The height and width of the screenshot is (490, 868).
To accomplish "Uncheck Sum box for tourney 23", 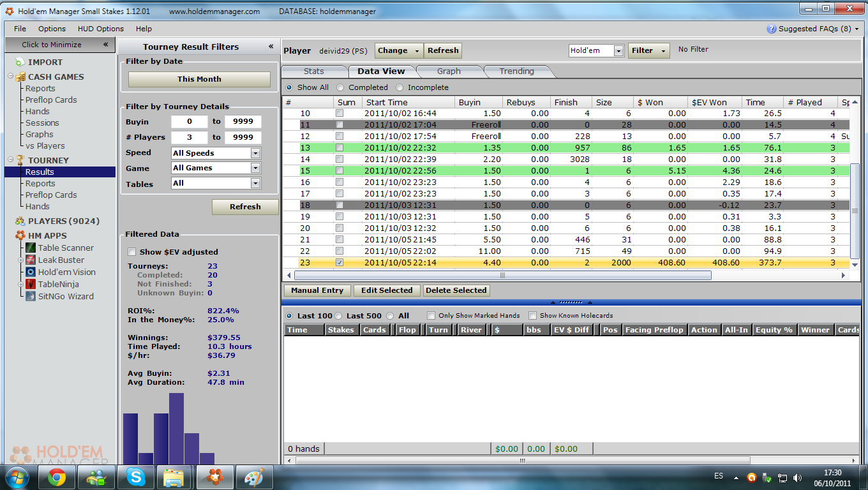I will click(340, 262).
